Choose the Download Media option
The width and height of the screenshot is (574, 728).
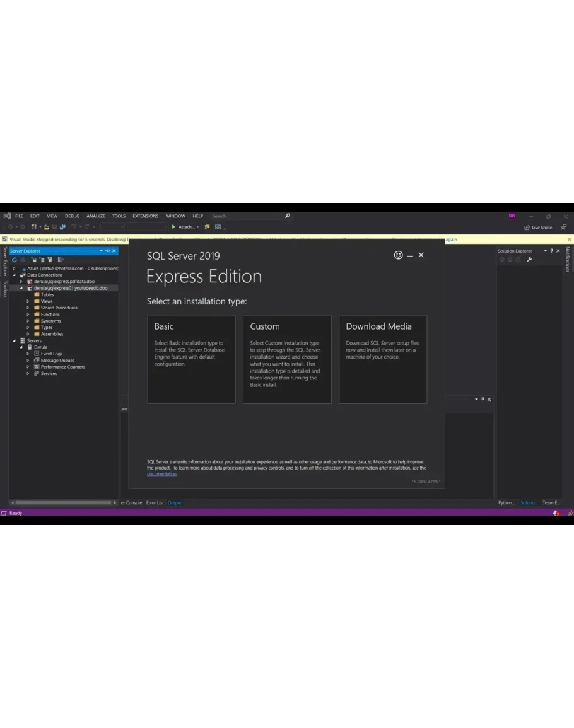tap(382, 359)
